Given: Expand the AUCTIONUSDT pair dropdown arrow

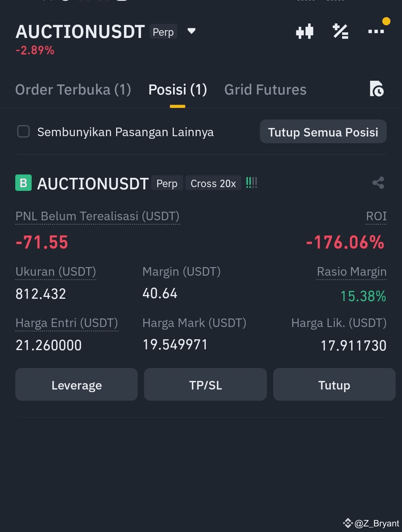Looking at the screenshot, I should point(191,31).
